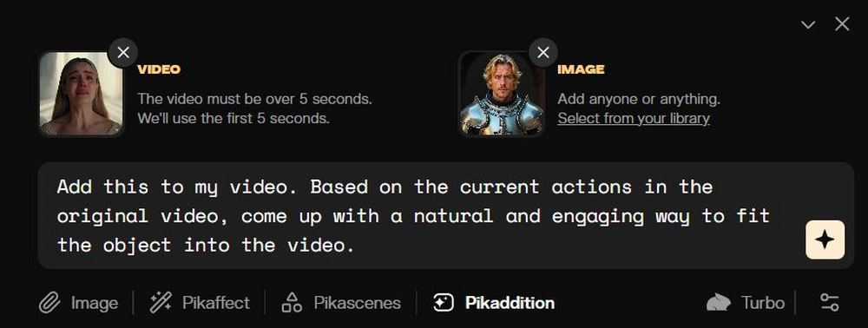This screenshot has height=328, width=868.
Task: Open generation settings sliders icon
Action: (829, 303)
